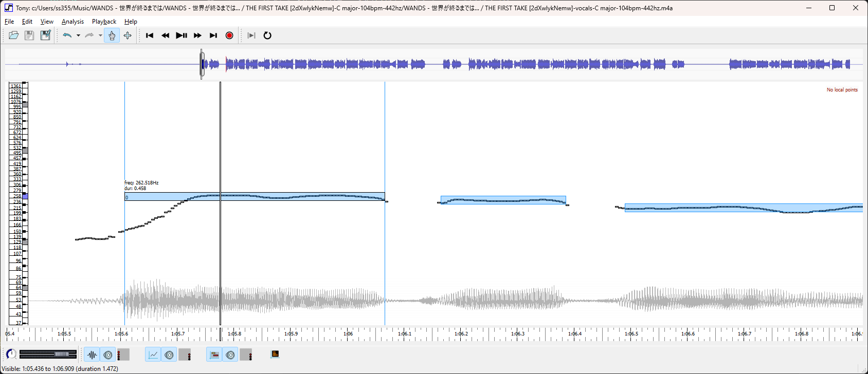Open an audio file with the folder icon
This screenshot has height=374, width=868.
(14, 35)
